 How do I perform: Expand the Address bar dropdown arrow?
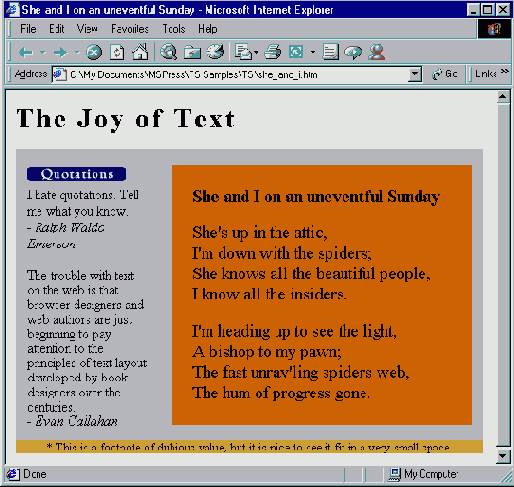(415, 74)
